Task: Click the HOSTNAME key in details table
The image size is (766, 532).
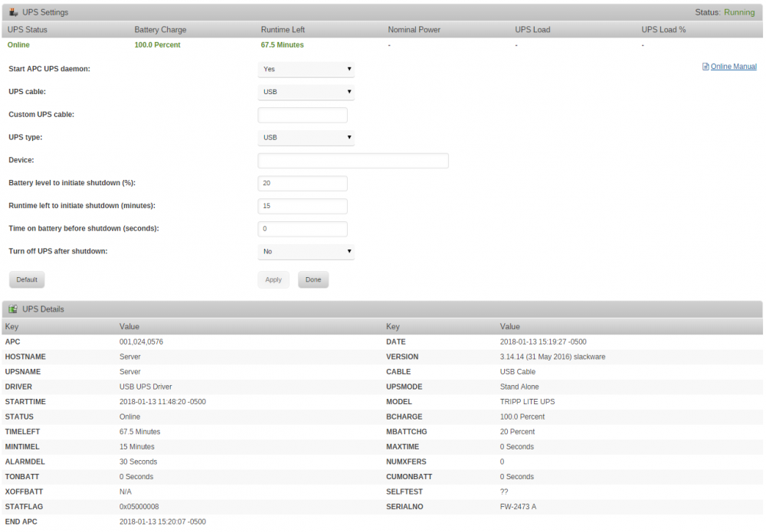Action: 25,357
